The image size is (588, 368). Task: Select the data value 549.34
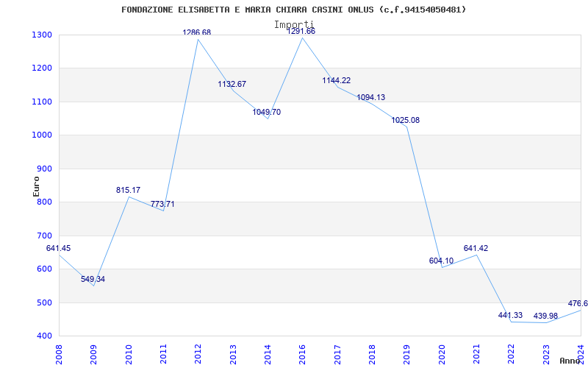[x=93, y=279]
